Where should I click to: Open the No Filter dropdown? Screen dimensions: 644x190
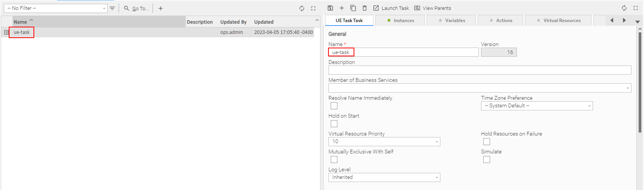pos(56,8)
